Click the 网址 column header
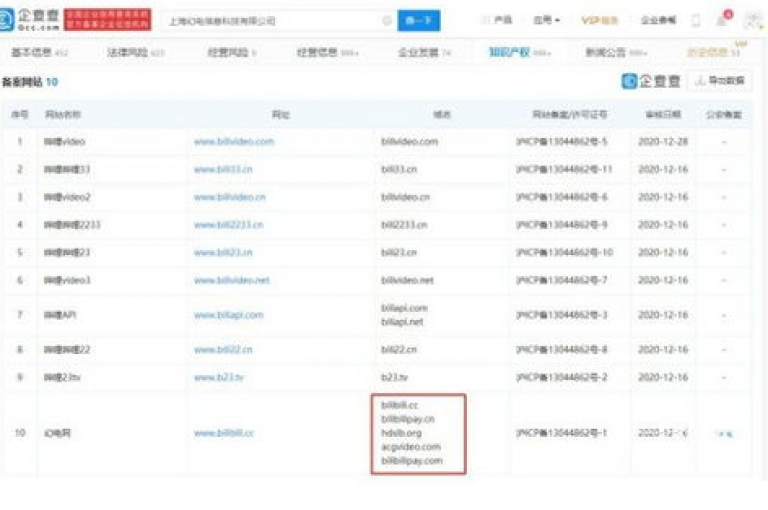768x510 pixels. (281, 115)
